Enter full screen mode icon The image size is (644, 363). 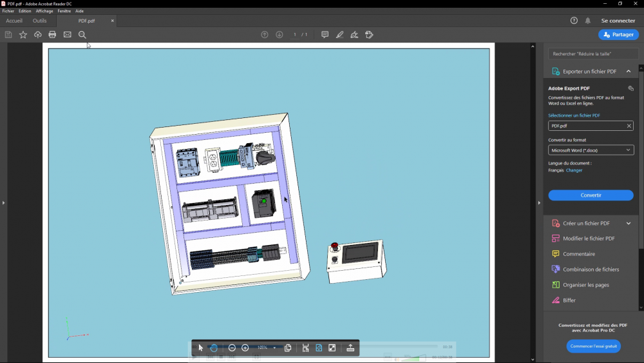(x=332, y=348)
